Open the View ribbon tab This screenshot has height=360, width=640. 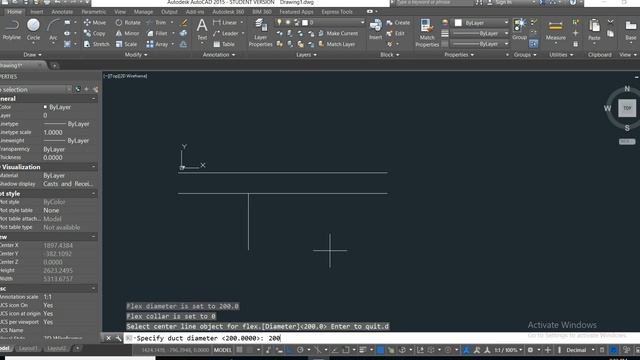coord(120,12)
